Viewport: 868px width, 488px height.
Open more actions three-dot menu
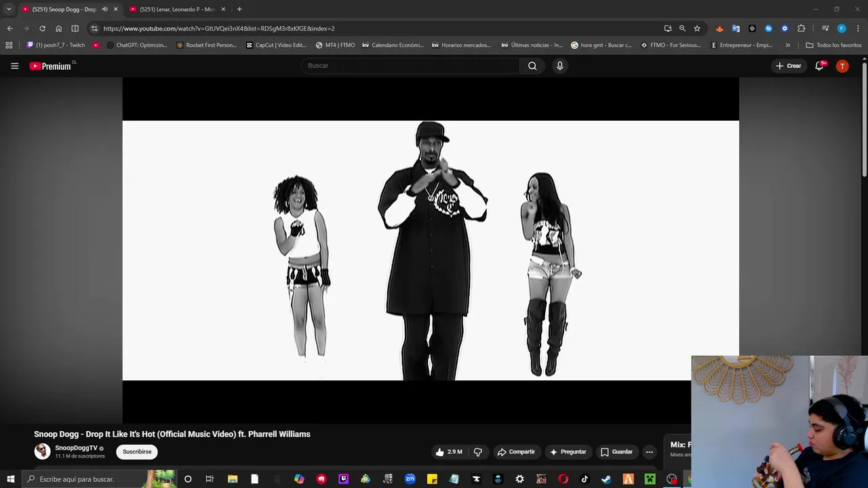click(x=649, y=452)
